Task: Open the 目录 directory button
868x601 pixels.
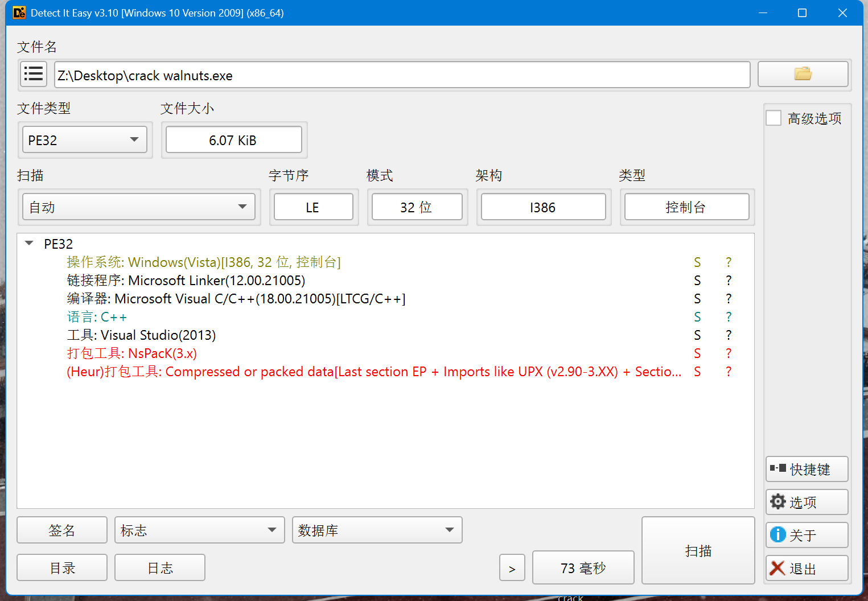Action: pyautogui.click(x=62, y=567)
